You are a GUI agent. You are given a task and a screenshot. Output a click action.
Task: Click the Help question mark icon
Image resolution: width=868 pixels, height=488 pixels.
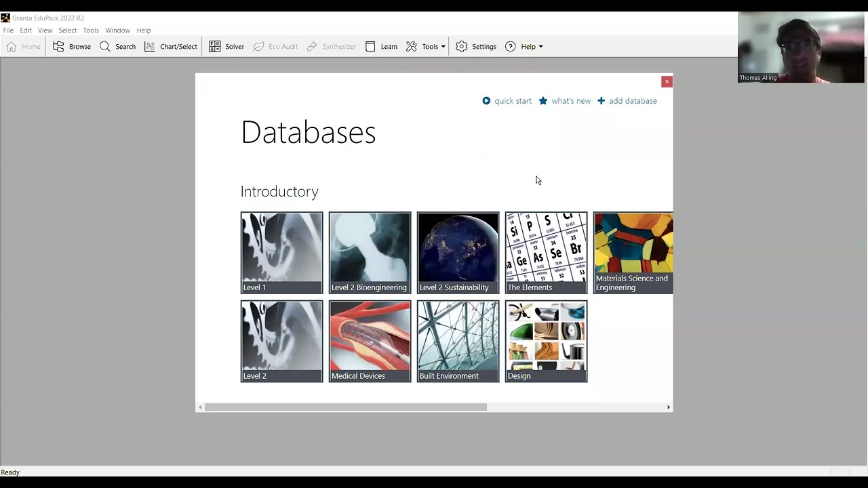pyautogui.click(x=511, y=47)
